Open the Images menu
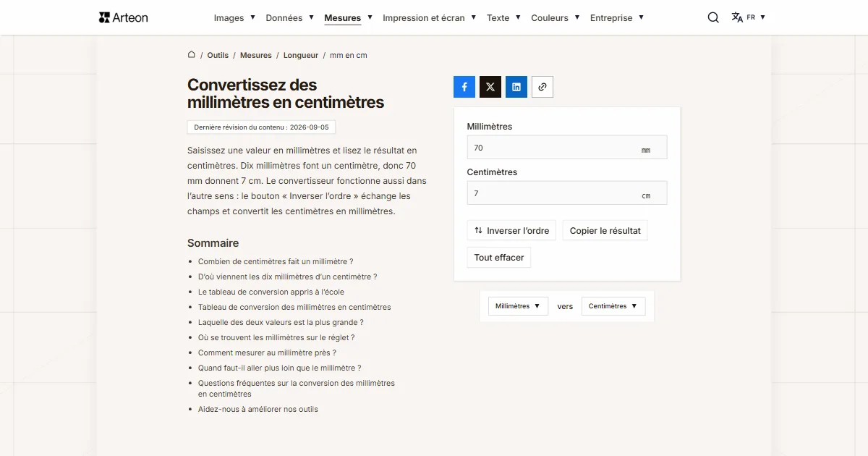The image size is (868, 456). coord(234,17)
